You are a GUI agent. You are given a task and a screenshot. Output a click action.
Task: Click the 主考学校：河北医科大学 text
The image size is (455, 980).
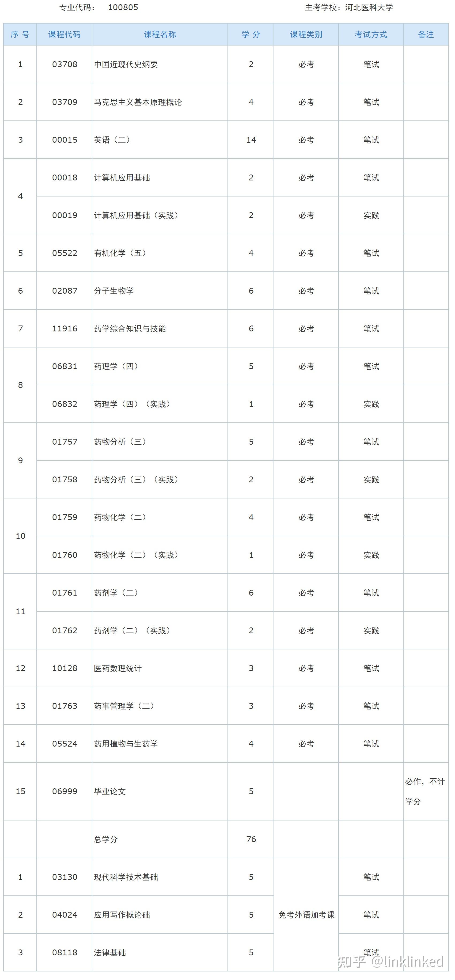coord(349,7)
